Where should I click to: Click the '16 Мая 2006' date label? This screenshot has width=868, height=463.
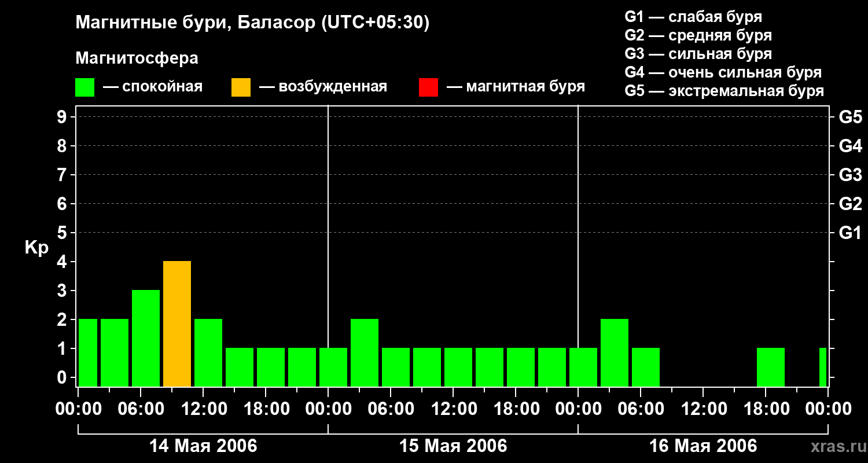[703, 446]
